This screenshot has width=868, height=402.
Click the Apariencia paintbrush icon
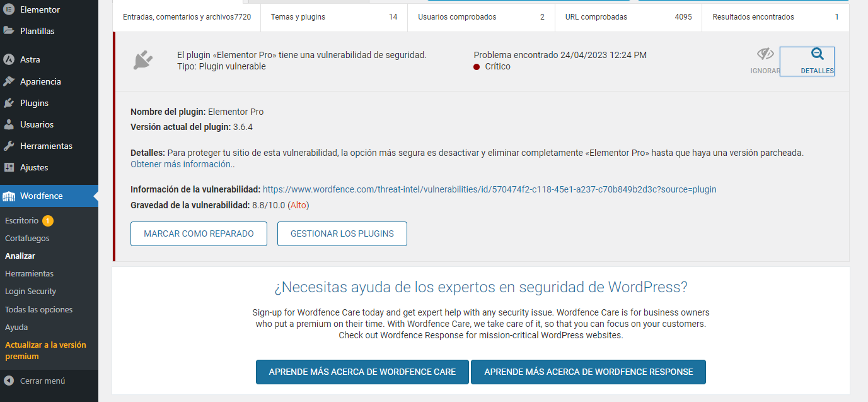[9, 81]
